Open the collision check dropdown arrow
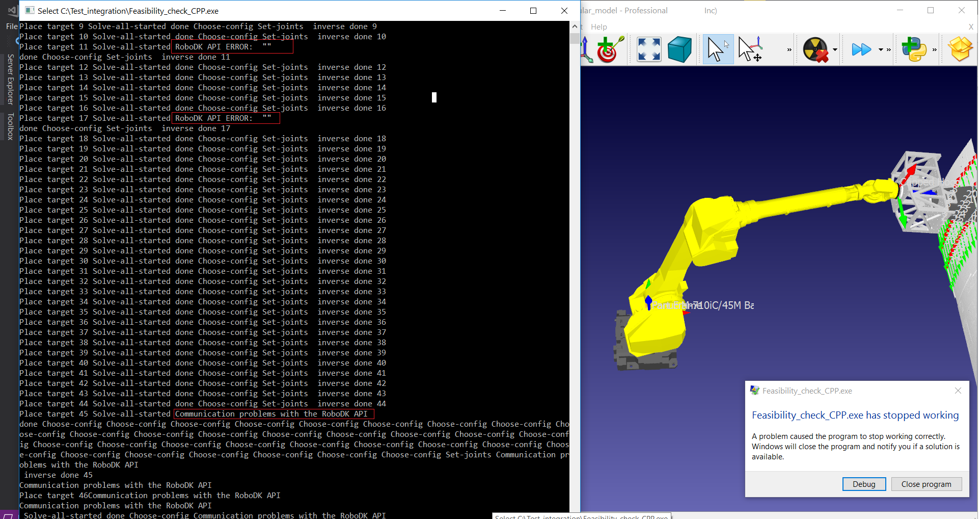 [835, 50]
